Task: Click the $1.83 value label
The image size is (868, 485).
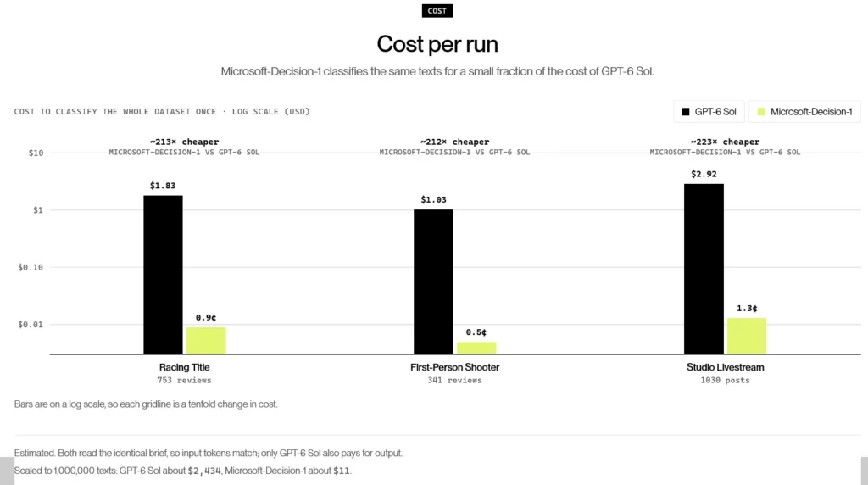Action: coord(163,186)
